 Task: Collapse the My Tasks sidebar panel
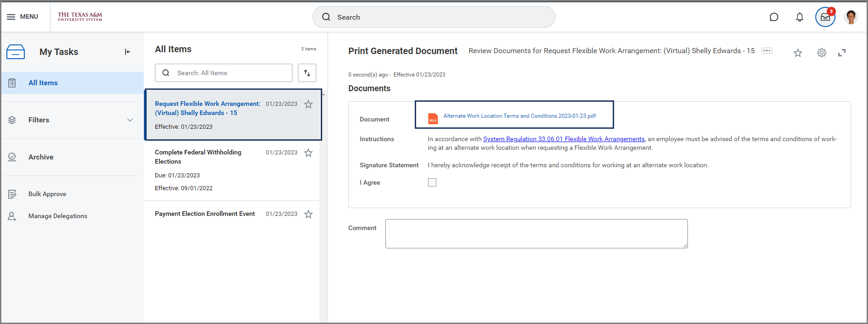click(127, 52)
